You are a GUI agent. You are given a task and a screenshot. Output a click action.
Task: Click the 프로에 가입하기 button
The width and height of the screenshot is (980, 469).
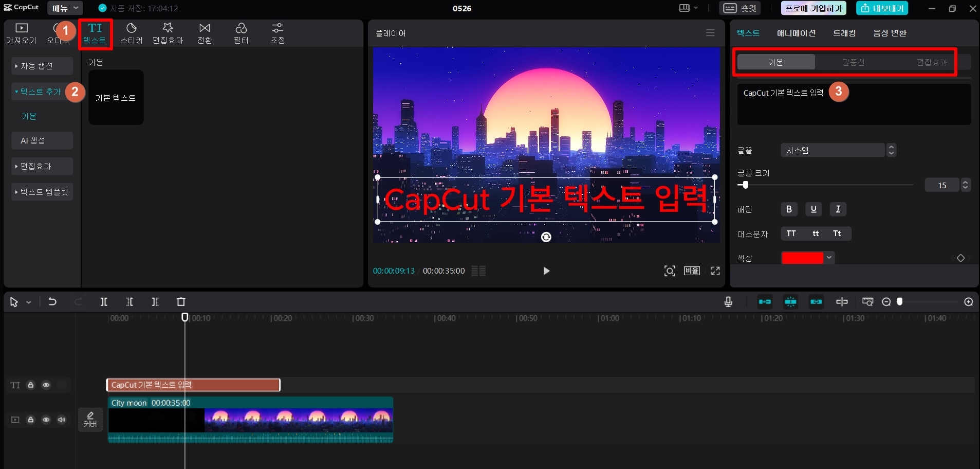click(x=813, y=8)
